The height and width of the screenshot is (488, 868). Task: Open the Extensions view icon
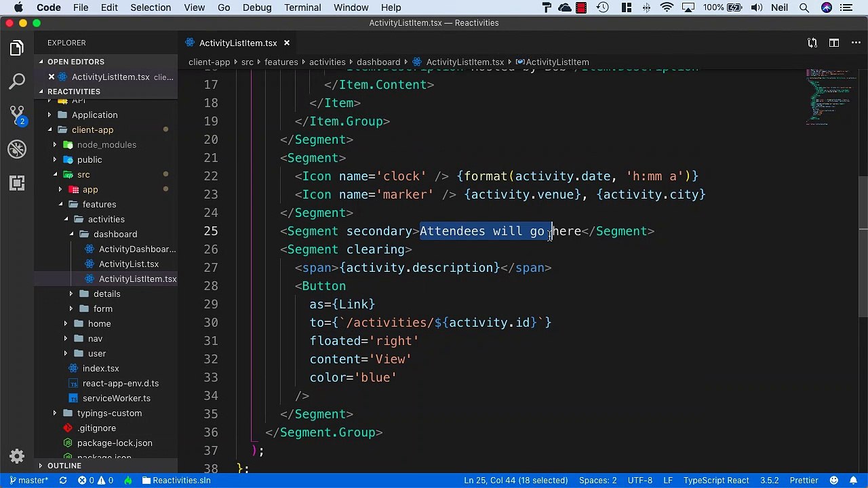(x=17, y=182)
